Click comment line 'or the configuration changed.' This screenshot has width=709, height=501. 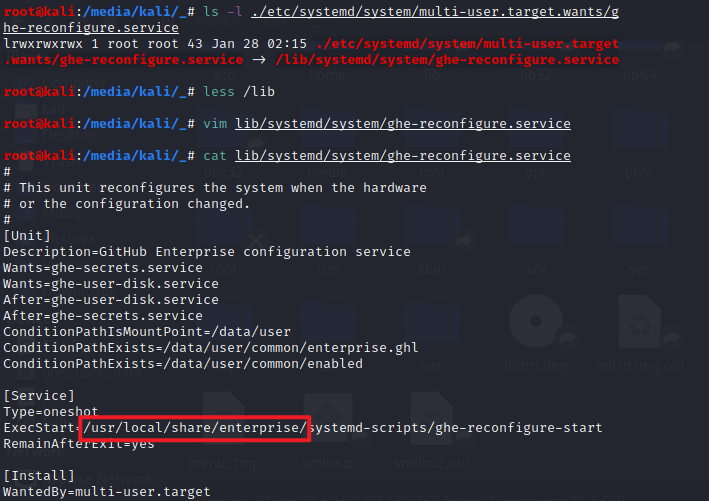tap(127, 204)
